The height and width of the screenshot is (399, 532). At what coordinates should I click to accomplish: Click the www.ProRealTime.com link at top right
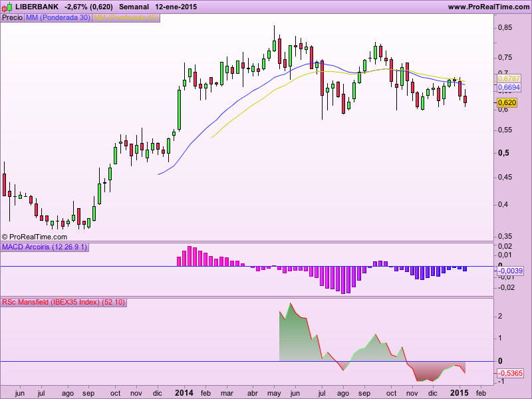coord(489,7)
